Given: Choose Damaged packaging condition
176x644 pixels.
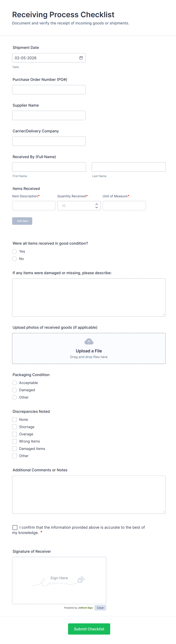Looking at the screenshot, I should point(15,390).
